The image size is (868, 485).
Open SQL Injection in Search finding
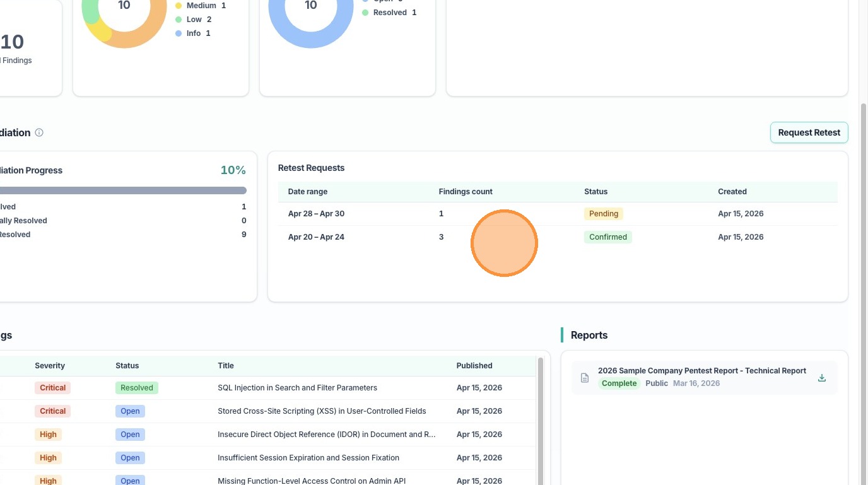pos(297,388)
